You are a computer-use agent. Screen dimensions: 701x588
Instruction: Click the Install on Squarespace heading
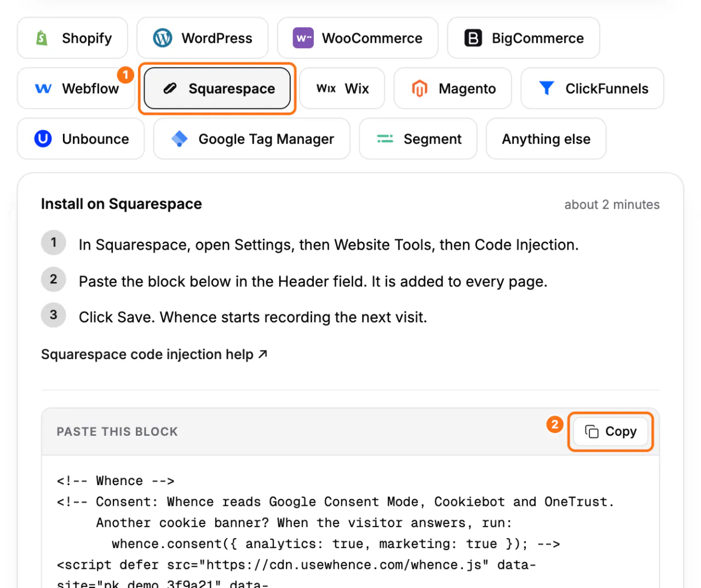point(122,204)
